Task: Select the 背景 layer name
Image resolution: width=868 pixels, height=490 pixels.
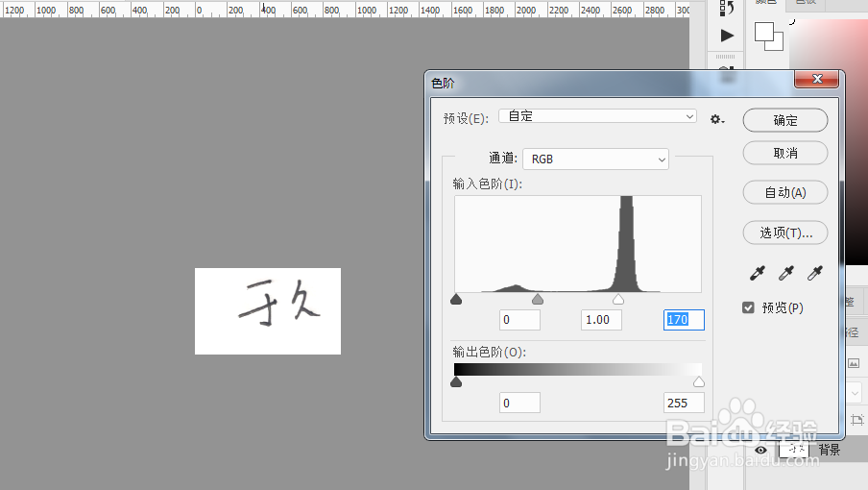Action: [830, 451]
